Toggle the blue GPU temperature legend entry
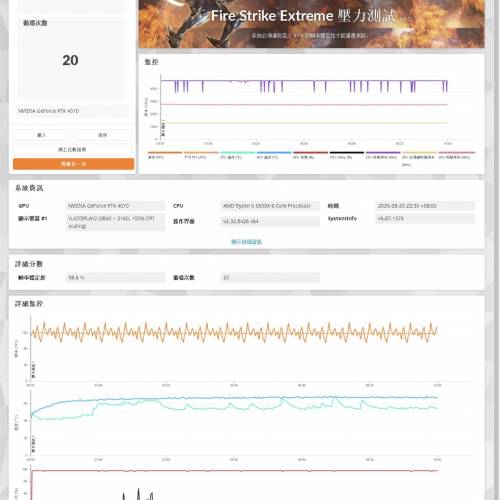The height and width of the screenshot is (500, 500). (x=274, y=155)
